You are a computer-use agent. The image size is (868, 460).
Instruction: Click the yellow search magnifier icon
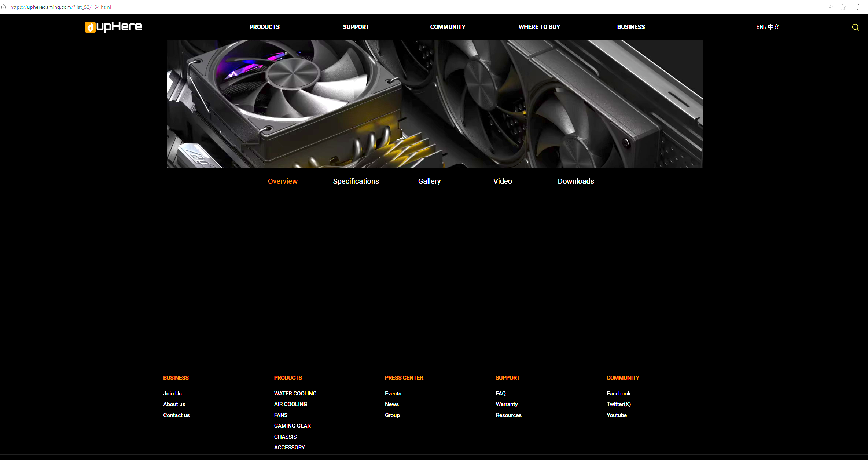855,27
